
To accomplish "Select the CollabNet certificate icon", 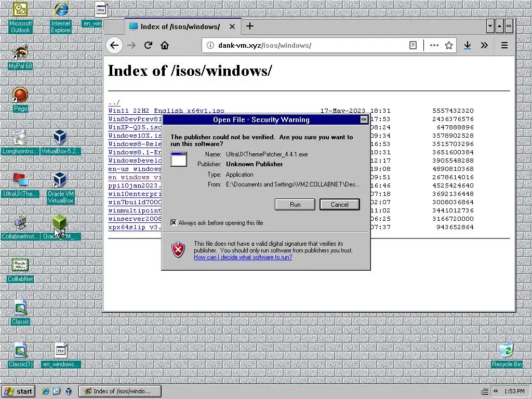I will (20, 270).
